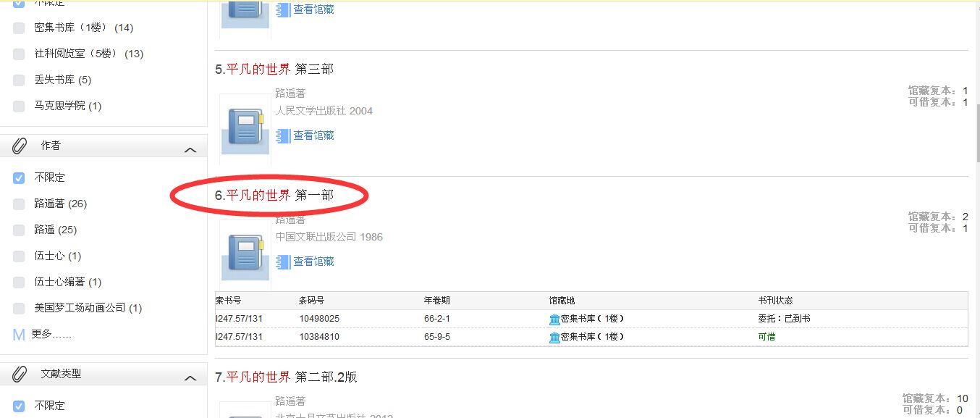Tick the 社科阅览室（5楼） (13) location filter

(x=19, y=54)
